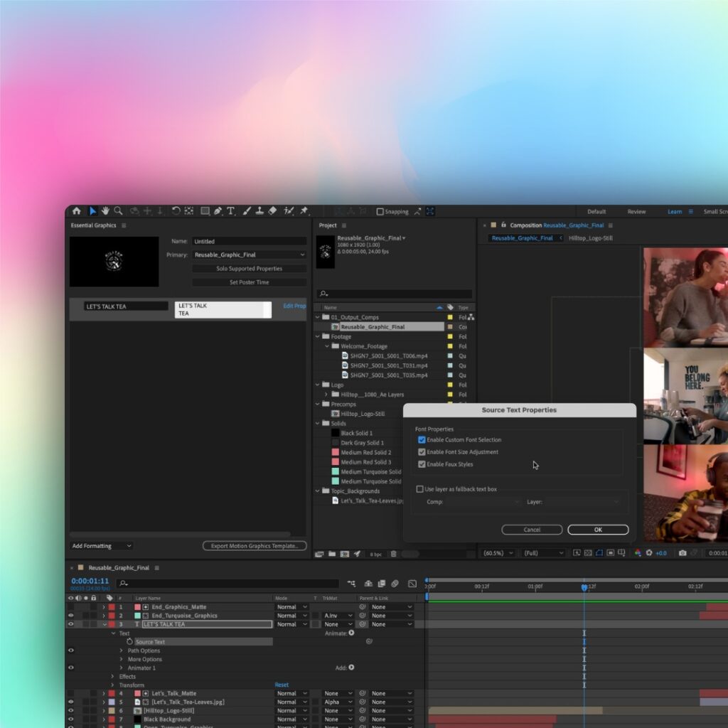
Task: Open the Add Formatting dropdown
Action: tap(102, 546)
